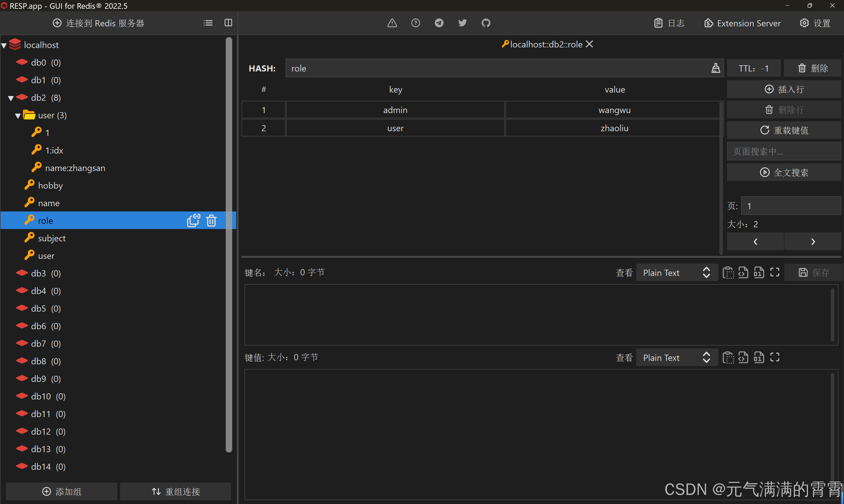
Task: Click the 插入行 insert row button
Action: tap(784, 89)
